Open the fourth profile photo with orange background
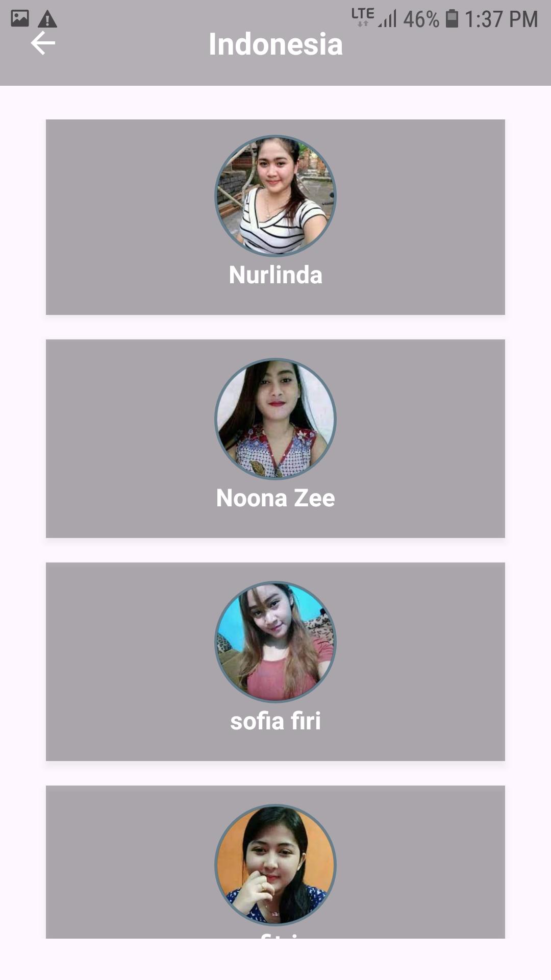551x980 pixels. [275, 865]
